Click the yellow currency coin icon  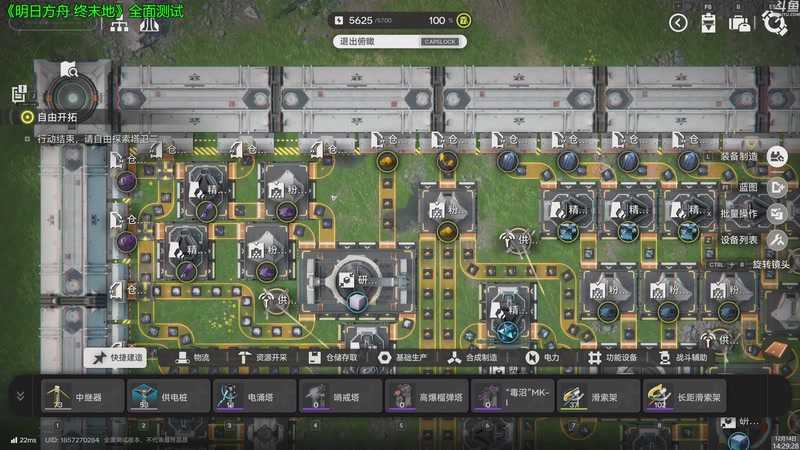[x=464, y=20]
